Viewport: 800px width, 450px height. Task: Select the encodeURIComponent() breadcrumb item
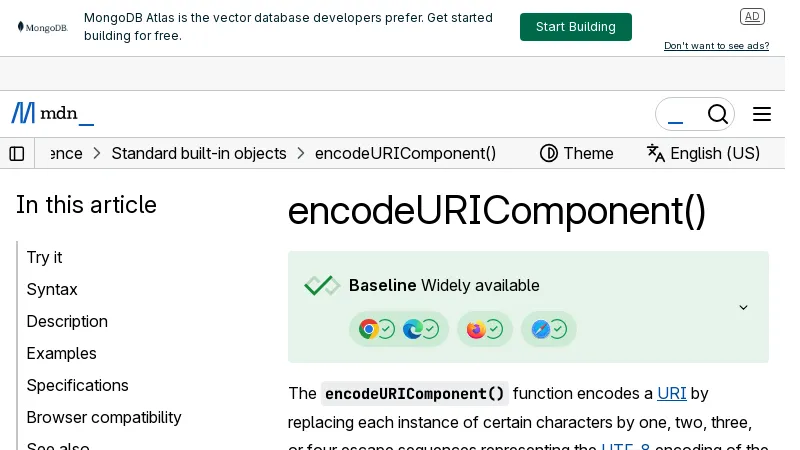[x=406, y=153]
